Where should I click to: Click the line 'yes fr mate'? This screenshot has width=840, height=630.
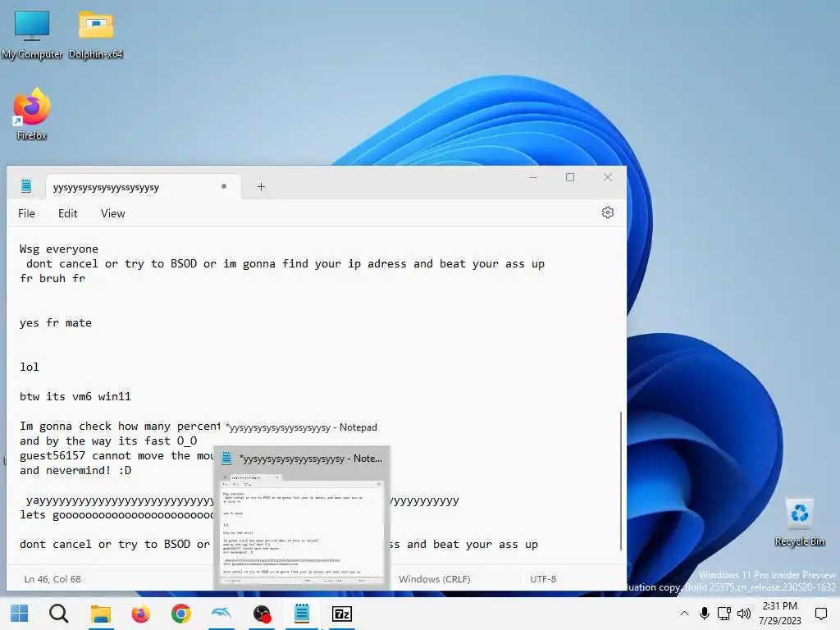coord(56,323)
